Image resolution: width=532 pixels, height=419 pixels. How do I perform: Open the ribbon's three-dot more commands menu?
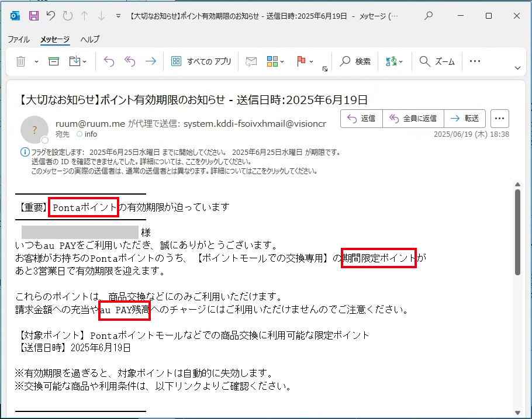click(475, 61)
